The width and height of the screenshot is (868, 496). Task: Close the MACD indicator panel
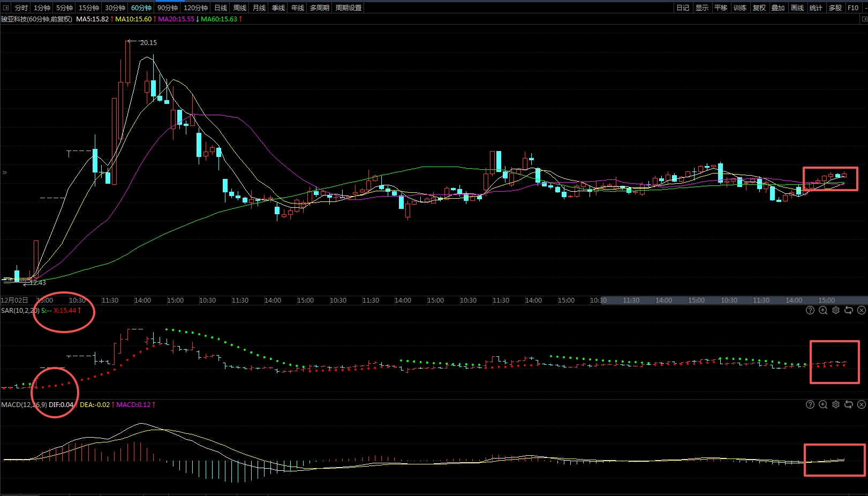[862, 404]
